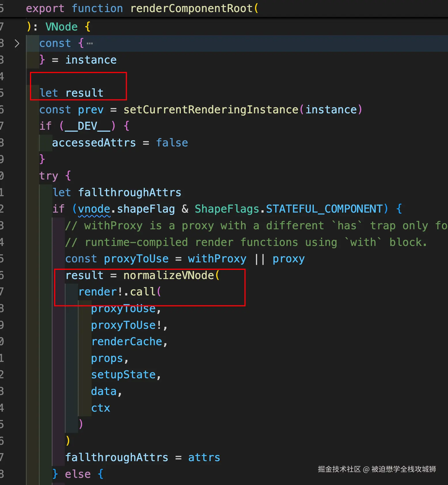Click the '// withProxy is a proxy' comment
The width and height of the screenshot is (448, 485).
pyautogui.click(x=256, y=226)
